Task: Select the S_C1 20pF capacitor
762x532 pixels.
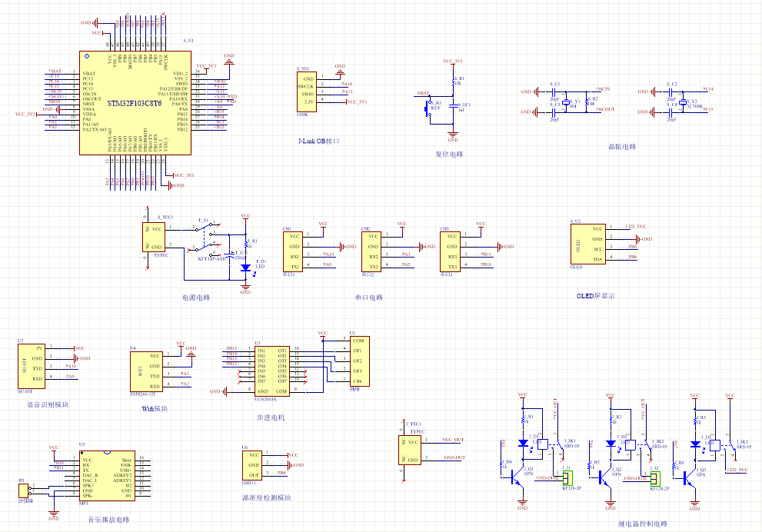Action: [x=554, y=91]
